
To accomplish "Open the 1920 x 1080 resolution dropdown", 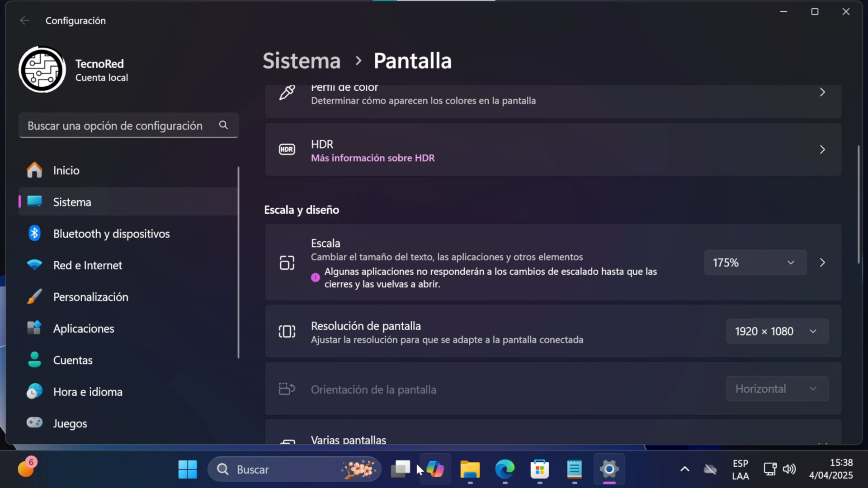I will pos(777,331).
